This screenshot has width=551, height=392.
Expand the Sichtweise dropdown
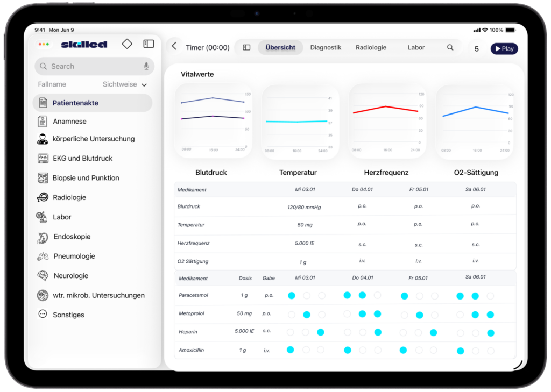pos(143,85)
